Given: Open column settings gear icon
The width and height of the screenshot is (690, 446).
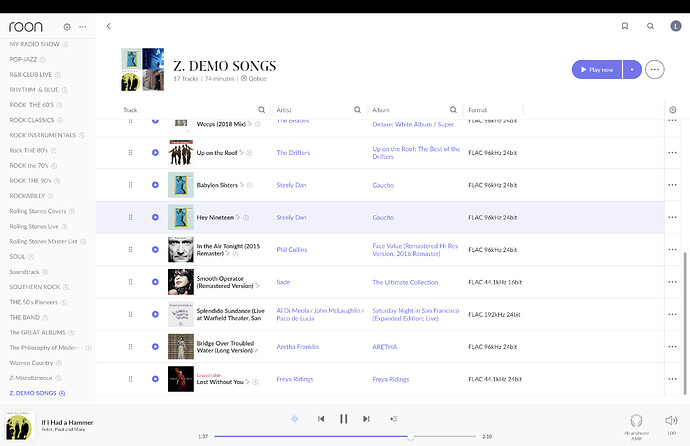Looking at the screenshot, I should (x=672, y=110).
